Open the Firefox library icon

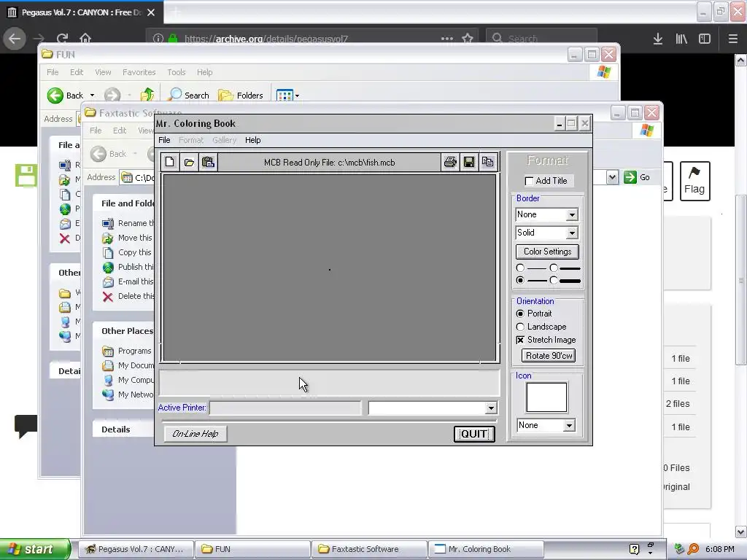point(681,39)
